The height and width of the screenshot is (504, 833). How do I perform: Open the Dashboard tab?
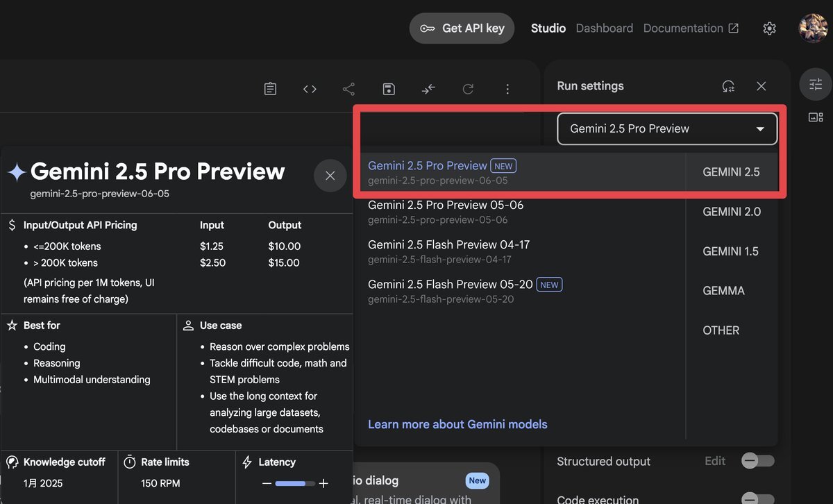605,28
